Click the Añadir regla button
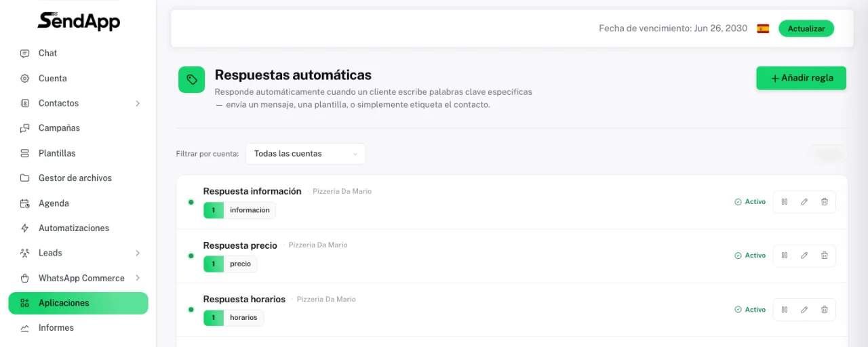This screenshot has height=347, width=868. tap(801, 78)
